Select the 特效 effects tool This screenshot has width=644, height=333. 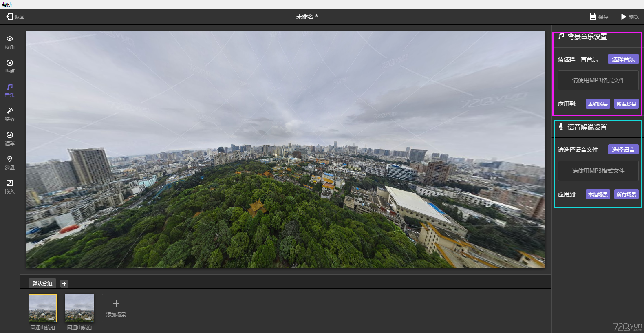coord(10,115)
